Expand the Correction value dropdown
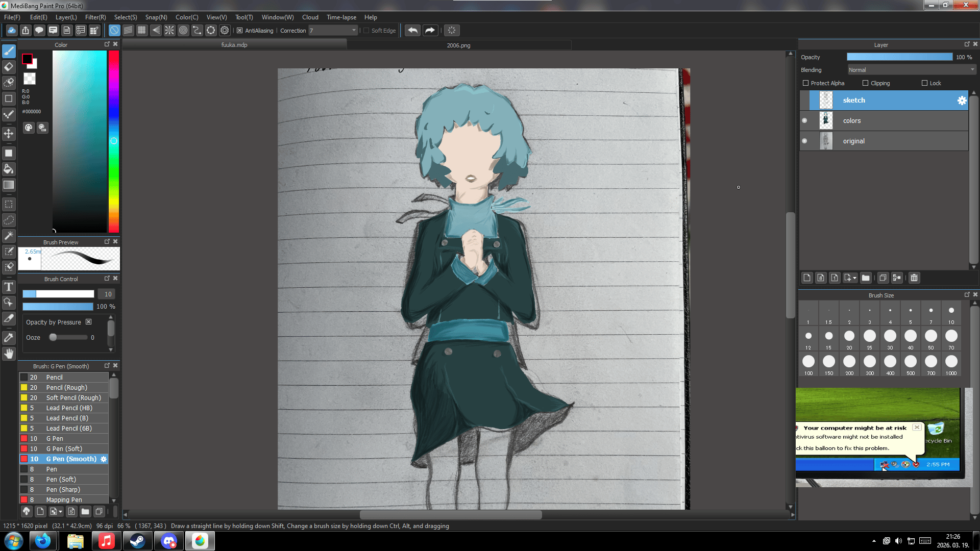The height and width of the screenshot is (551, 980). click(x=354, y=31)
